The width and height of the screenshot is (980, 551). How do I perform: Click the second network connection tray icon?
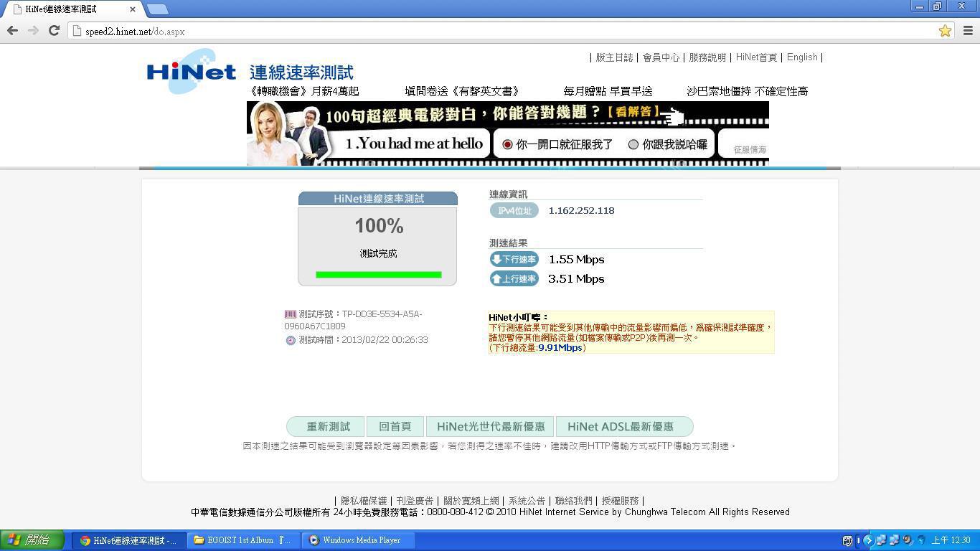tap(895, 540)
